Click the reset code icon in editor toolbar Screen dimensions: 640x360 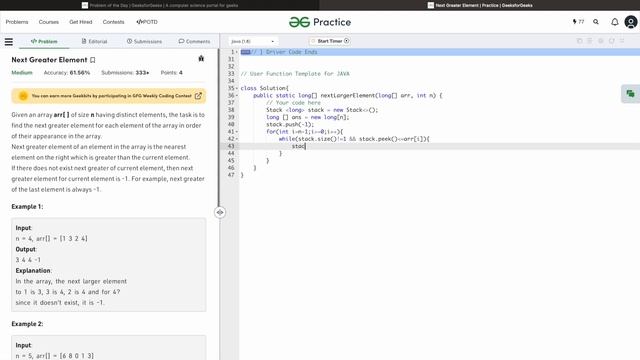611,41
